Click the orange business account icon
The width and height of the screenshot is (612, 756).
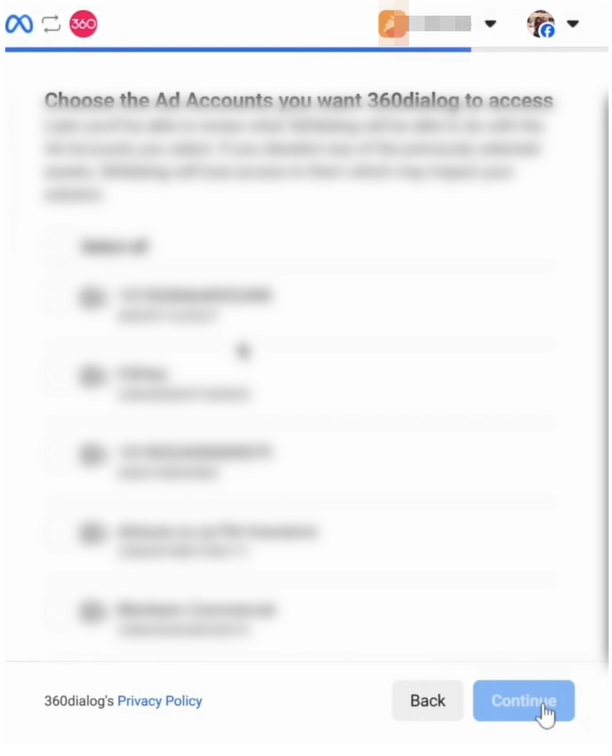[392, 24]
